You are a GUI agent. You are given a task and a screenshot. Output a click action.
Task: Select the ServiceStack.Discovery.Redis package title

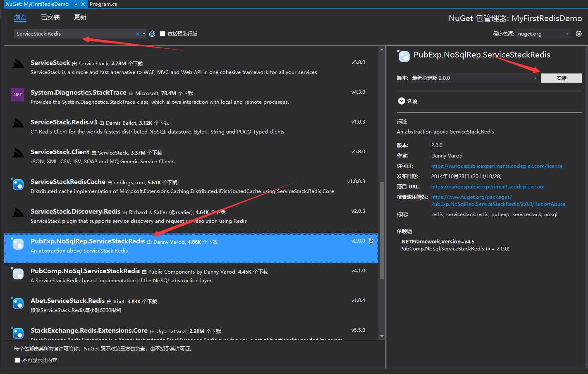point(75,212)
